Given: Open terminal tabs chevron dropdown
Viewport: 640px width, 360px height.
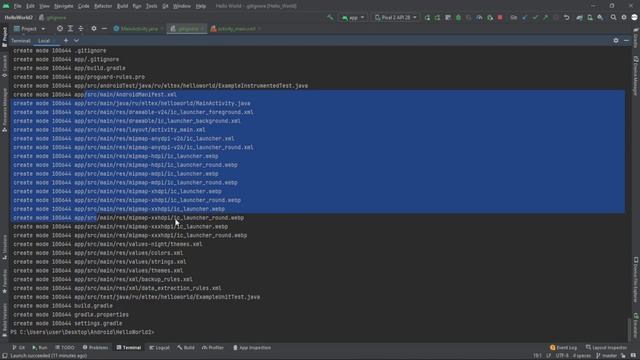Looking at the screenshot, I should (x=76, y=40).
